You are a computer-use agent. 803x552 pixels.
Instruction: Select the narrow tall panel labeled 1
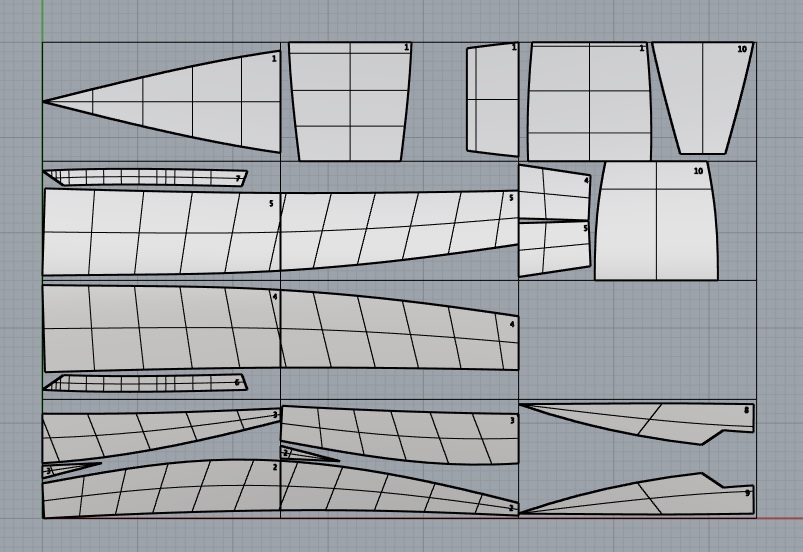pos(492,100)
